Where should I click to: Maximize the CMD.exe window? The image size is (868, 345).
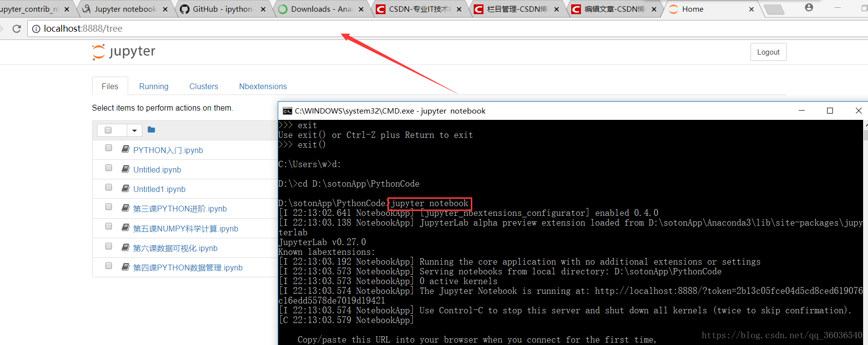point(830,111)
